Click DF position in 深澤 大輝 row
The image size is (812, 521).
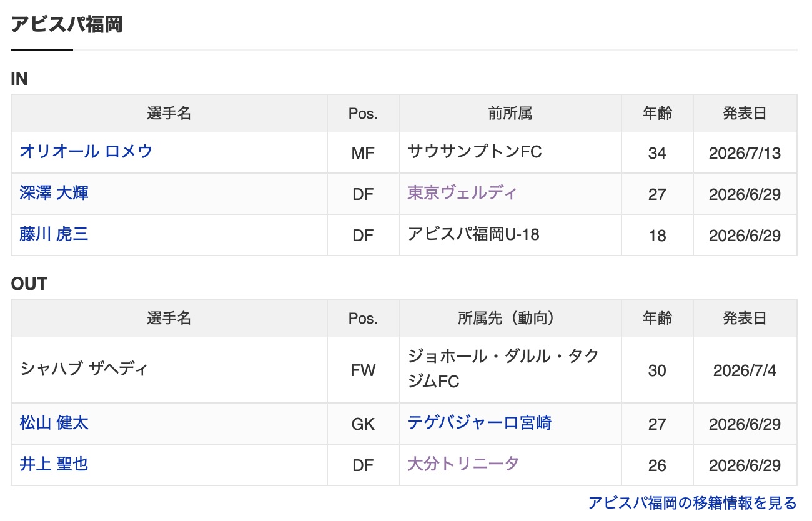363,194
